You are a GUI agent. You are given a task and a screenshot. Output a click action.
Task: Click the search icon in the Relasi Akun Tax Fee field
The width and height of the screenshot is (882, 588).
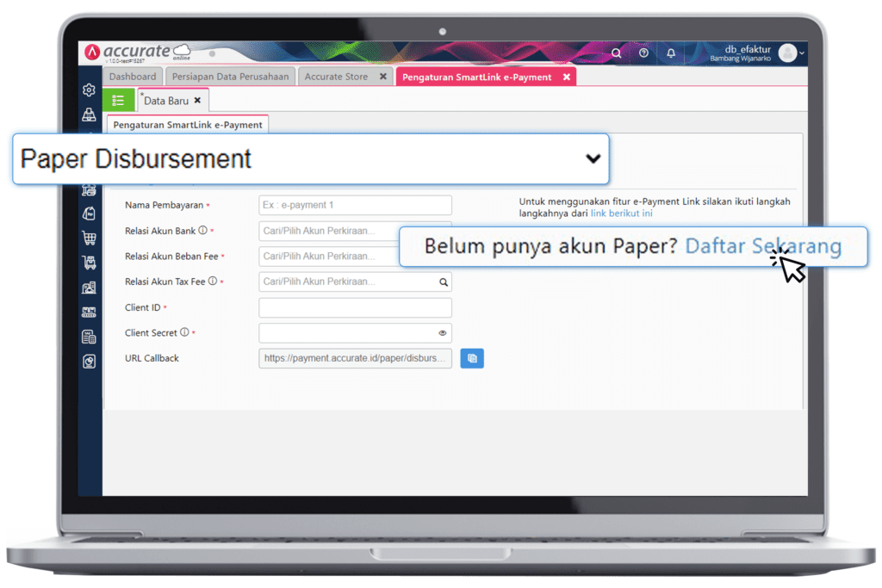(444, 282)
